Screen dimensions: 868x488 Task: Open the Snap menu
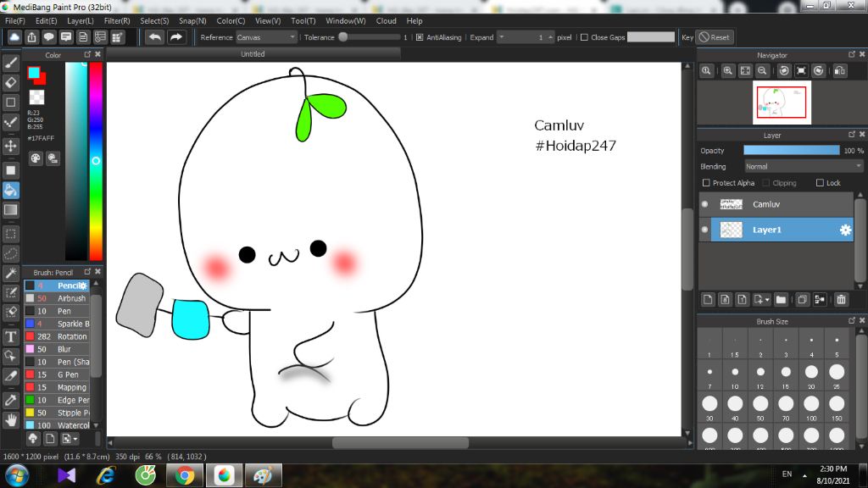point(192,21)
